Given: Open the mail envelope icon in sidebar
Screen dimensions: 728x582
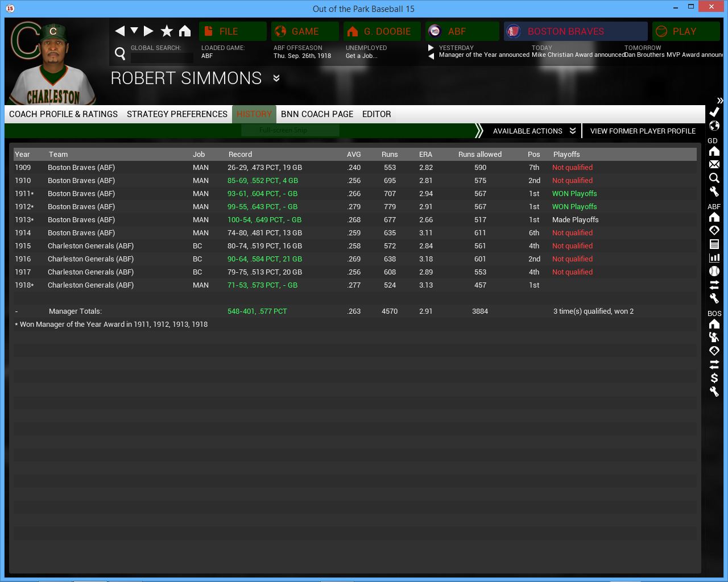Looking at the screenshot, I should click(x=714, y=164).
